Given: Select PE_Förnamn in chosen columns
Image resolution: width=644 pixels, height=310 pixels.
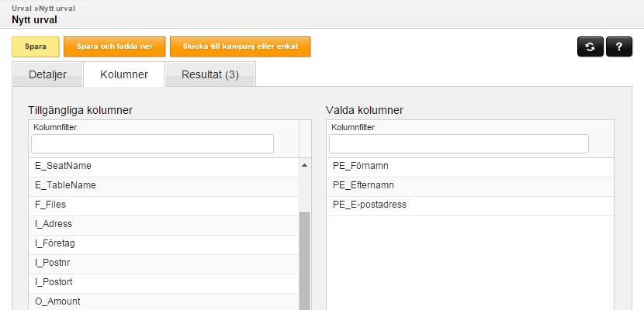Looking at the screenshot, I should click(x=470, y=166).
